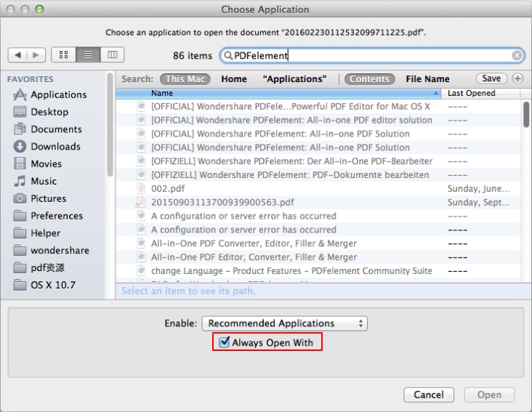
Task: Click the magnifying glass search icon
Action: pyautogui.click(x=228, y=55)
